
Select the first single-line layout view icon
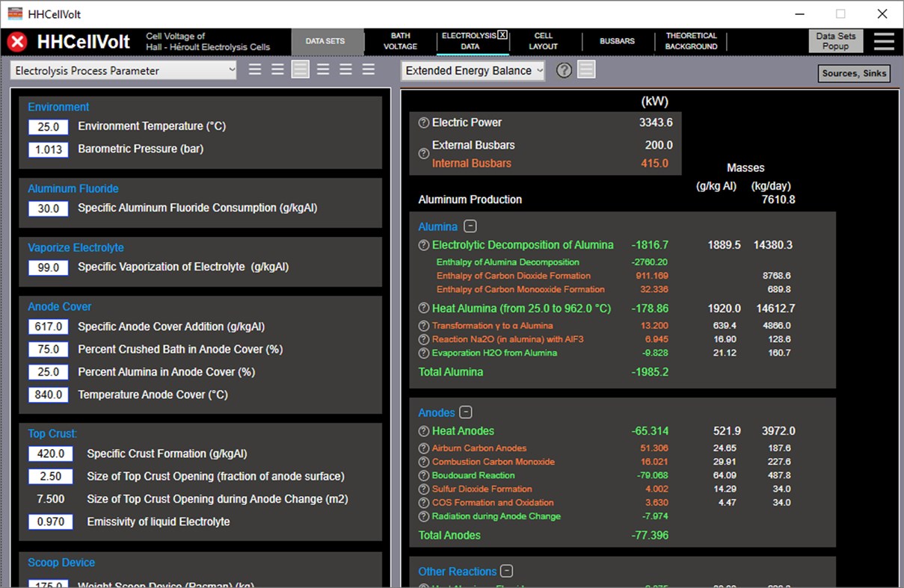pos(255,69)
